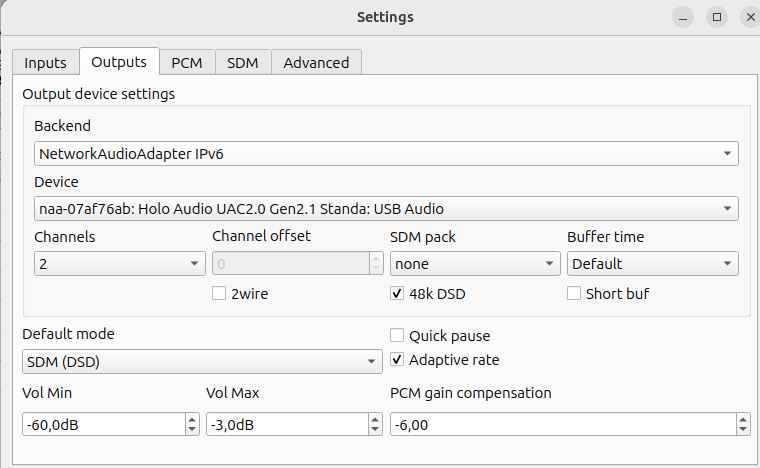Image resolution: width=760 pixels, height=468 pixels.
Task: Increase Vol Min with the up arrow
Action: pos(192,419)
